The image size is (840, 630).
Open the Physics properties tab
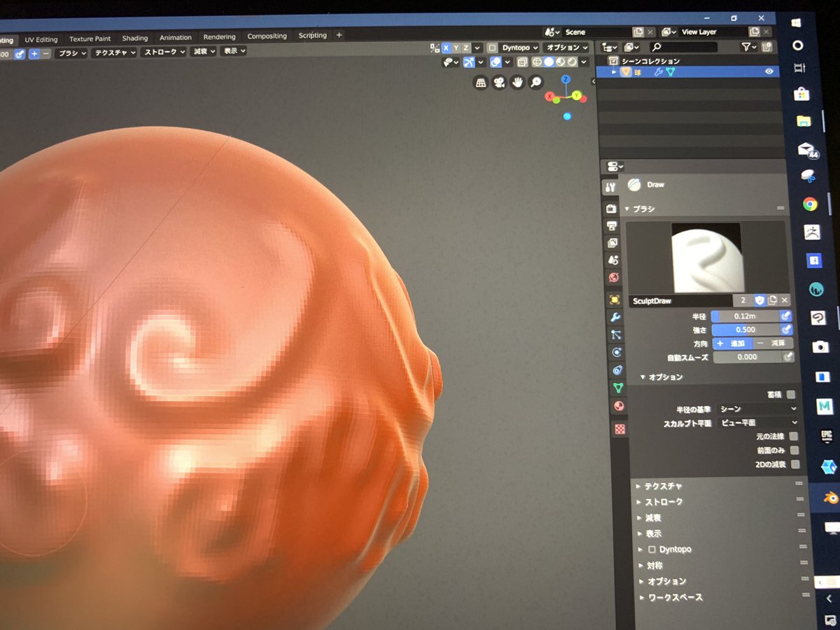coord(617,352)
